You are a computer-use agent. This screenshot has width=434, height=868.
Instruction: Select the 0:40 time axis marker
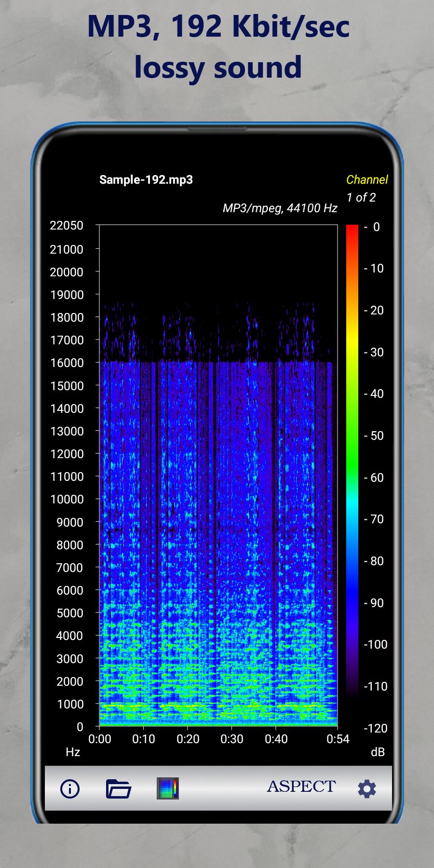[x=276, y=739]
